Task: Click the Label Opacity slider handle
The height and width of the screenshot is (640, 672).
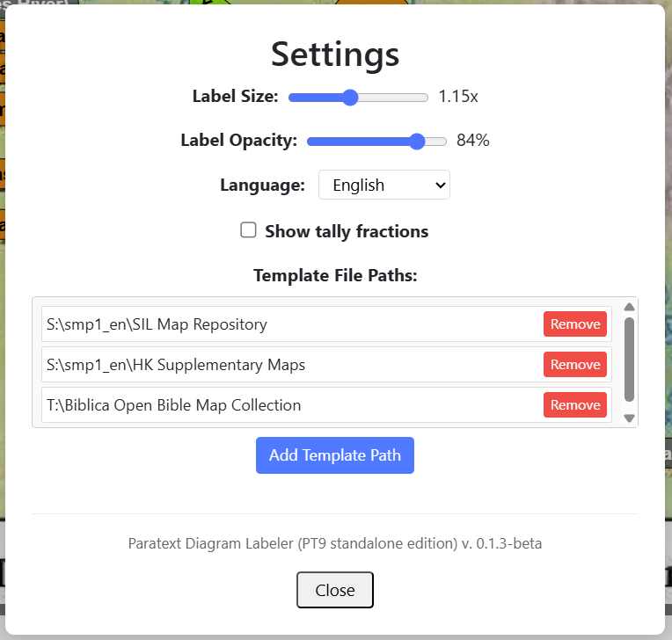Action: tap(417, 141)
